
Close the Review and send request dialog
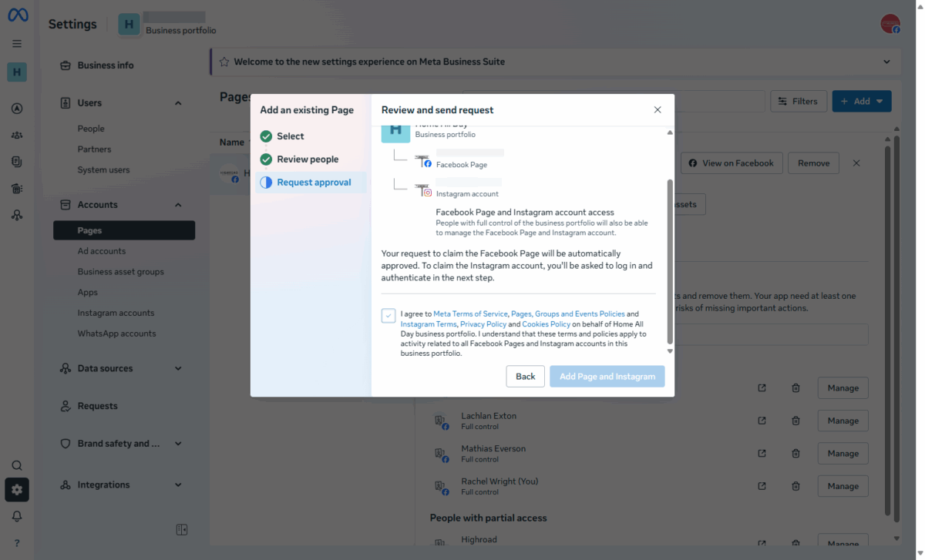click(x=658, y=110)
